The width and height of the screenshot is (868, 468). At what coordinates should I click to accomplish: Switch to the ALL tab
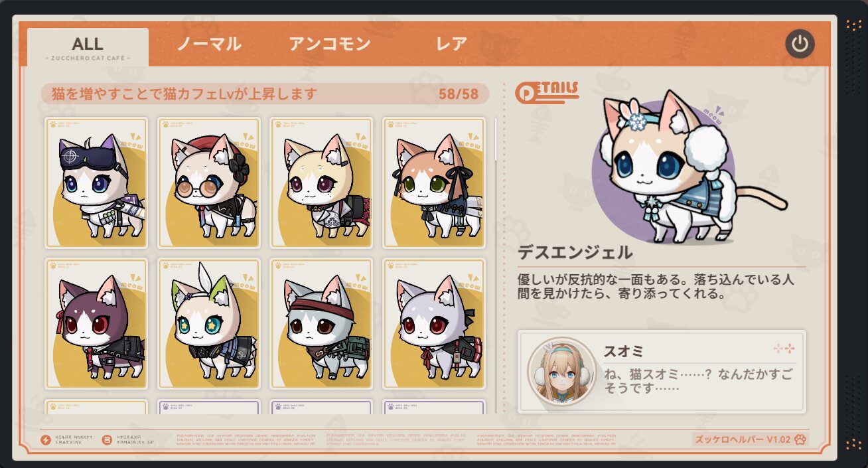tap(88, 47)
